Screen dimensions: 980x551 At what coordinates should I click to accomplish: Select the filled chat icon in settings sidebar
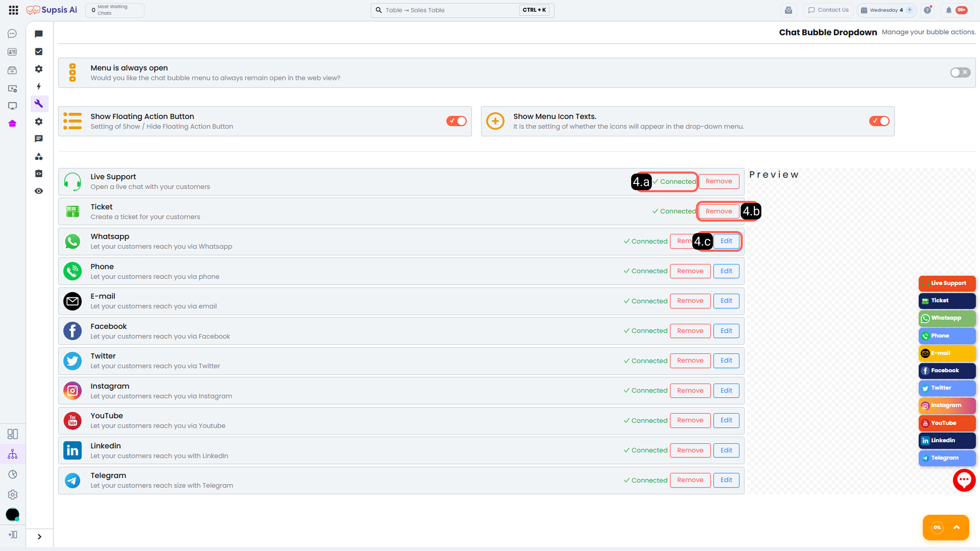39,34
